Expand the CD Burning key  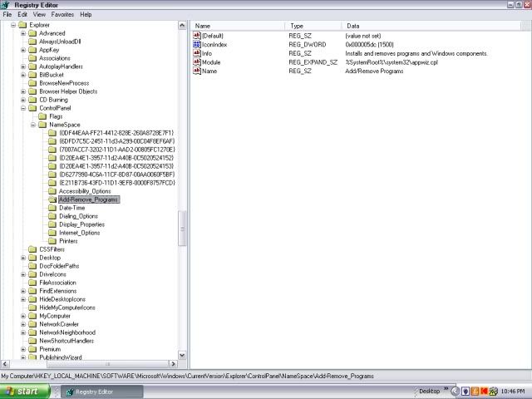[23, 100]
